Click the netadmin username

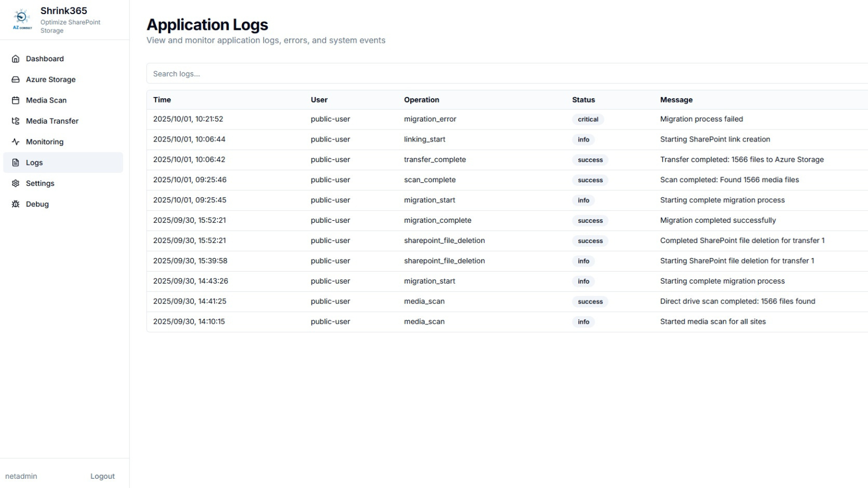tap(21, 476)
